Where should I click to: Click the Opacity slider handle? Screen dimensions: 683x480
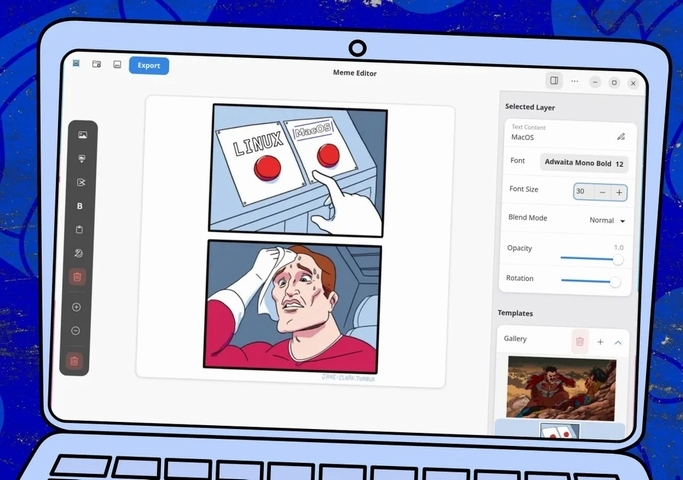coord(618,260)
